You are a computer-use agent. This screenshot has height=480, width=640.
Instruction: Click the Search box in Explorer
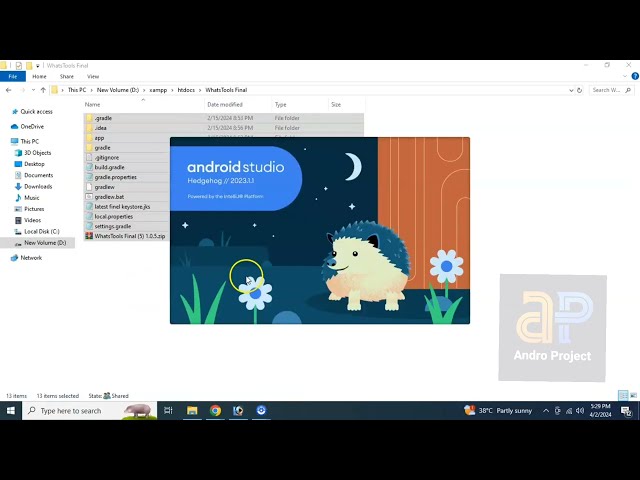(x=611, y=90)
